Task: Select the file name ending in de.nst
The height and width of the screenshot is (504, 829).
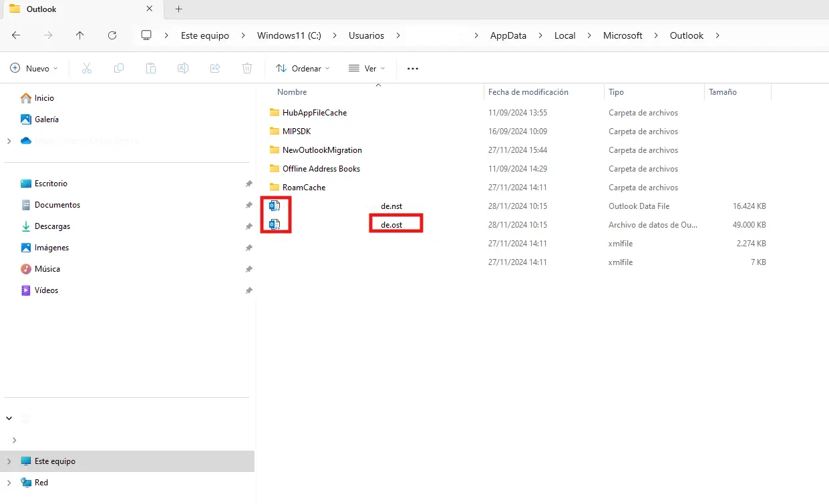Action: point(391,206)
